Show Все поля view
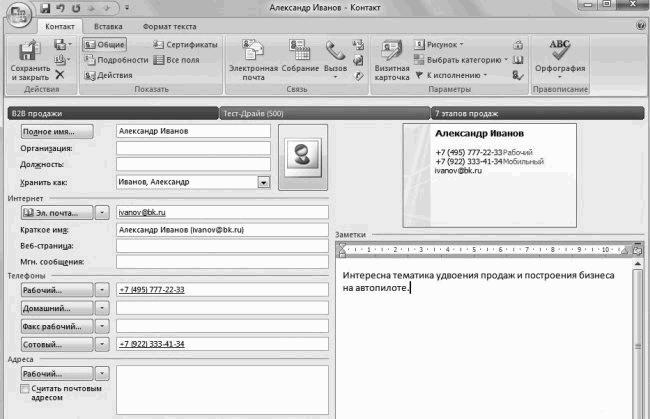 click(176, 60)
